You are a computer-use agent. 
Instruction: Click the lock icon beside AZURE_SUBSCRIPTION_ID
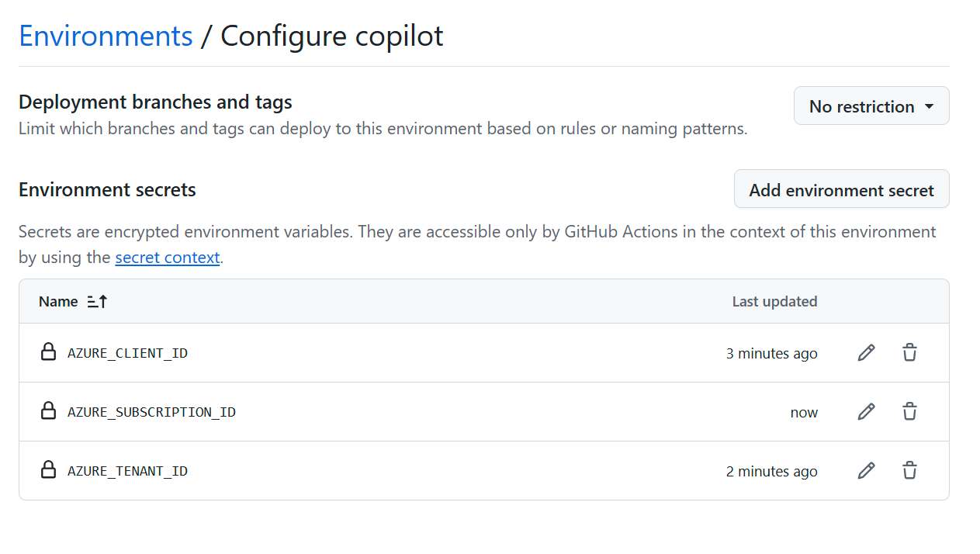pos(48,411)
